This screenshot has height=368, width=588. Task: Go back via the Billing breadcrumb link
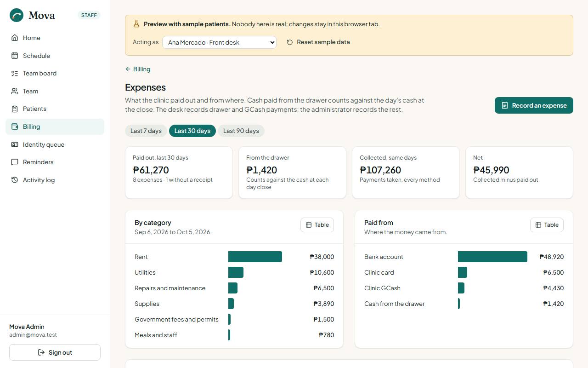138,69
